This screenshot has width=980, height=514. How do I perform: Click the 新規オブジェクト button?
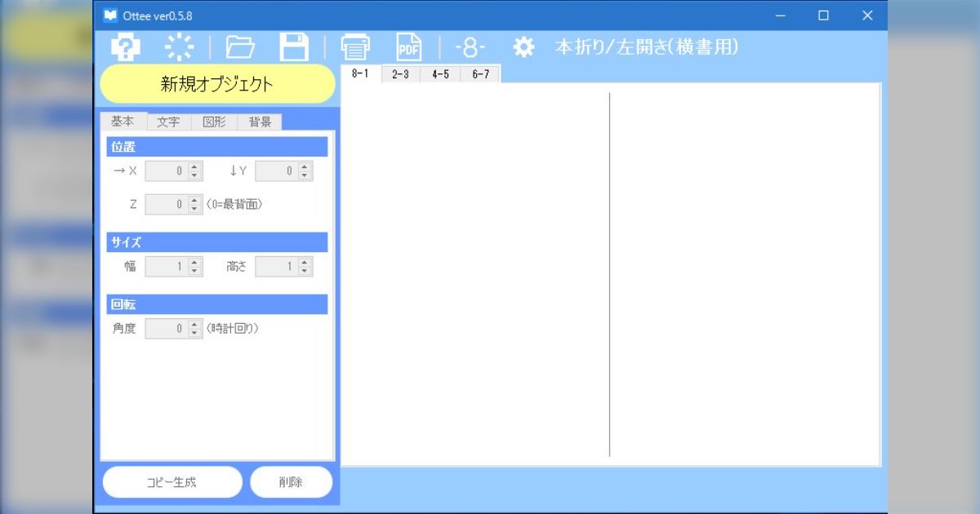pyautogui.click(x=216, y=83)
